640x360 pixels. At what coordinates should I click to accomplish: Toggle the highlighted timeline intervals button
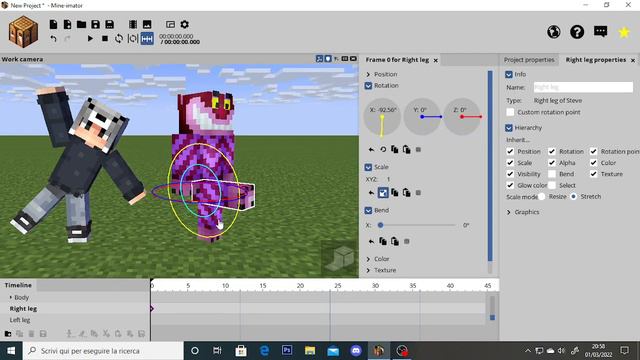tap(147, 39)
